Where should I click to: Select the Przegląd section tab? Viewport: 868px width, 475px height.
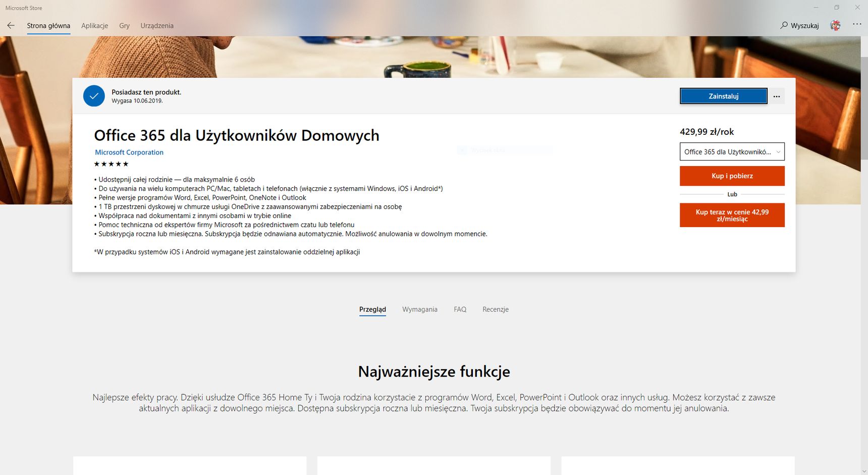click(x=372, y=309)
